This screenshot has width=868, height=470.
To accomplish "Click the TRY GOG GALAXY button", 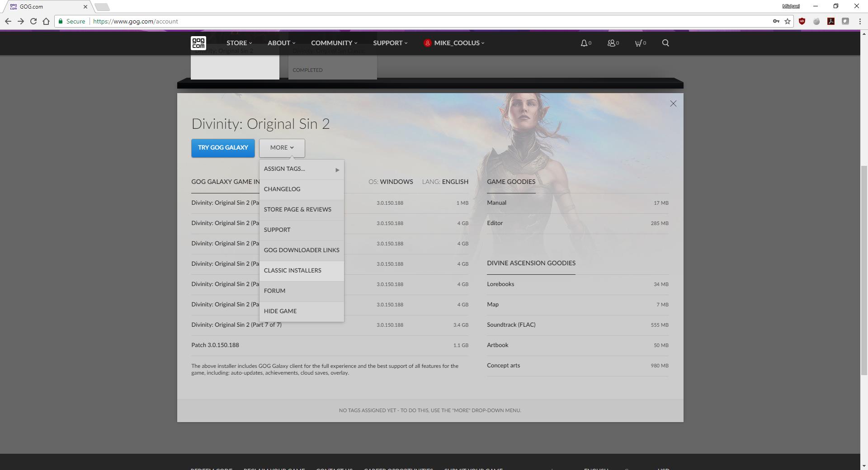I will (x=223, y=148).
